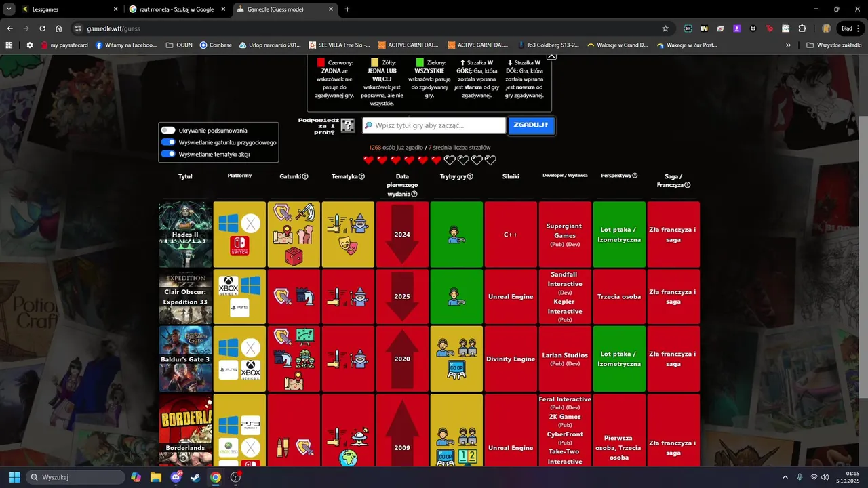Click Trzecia osoba perspective cell
This screenshot has width=868, height=488.
[x=619, y=297]
